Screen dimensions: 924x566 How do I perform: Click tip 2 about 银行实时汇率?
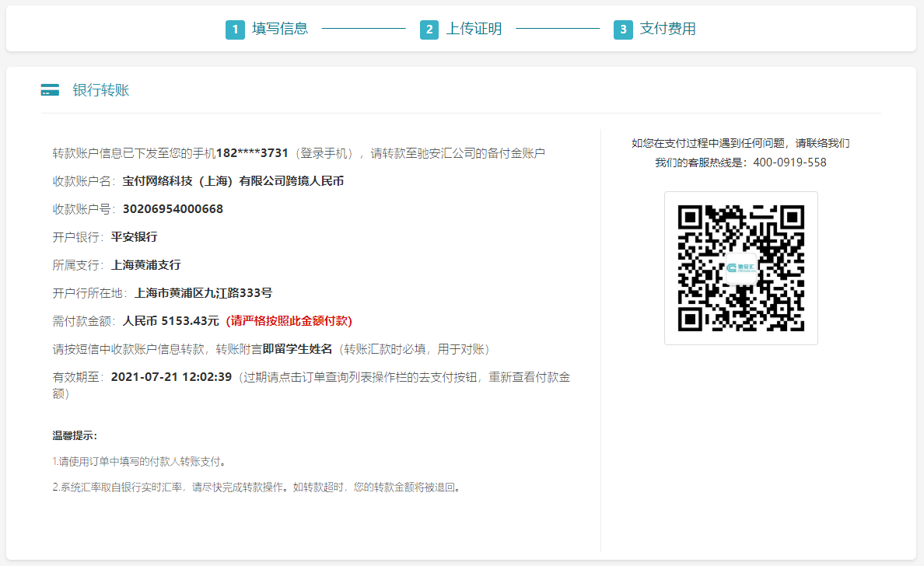point(257,487)
